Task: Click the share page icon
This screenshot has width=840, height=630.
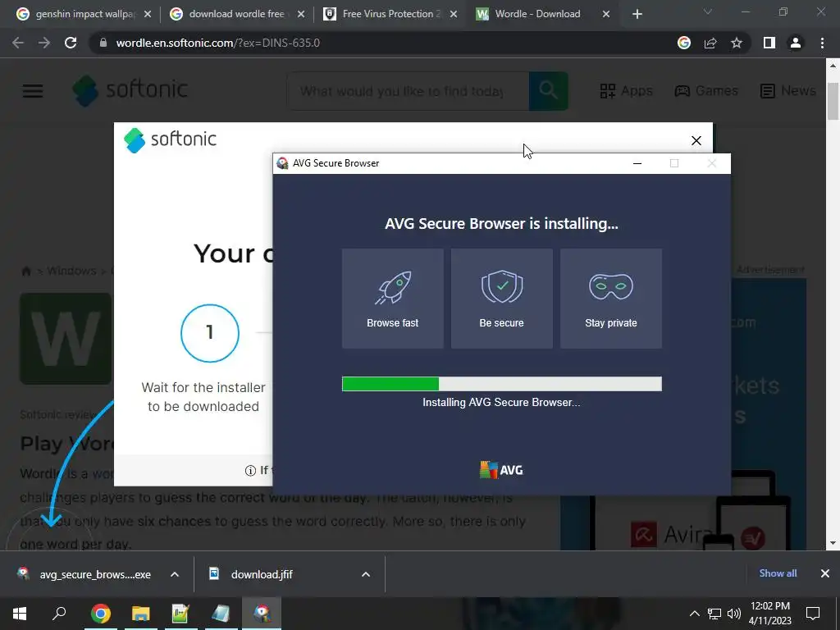Action: 710,43
